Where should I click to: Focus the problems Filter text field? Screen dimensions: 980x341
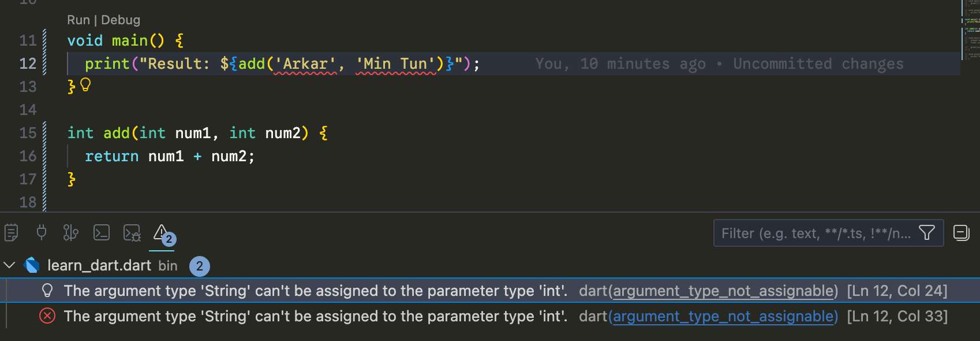[x=815, y=233]
